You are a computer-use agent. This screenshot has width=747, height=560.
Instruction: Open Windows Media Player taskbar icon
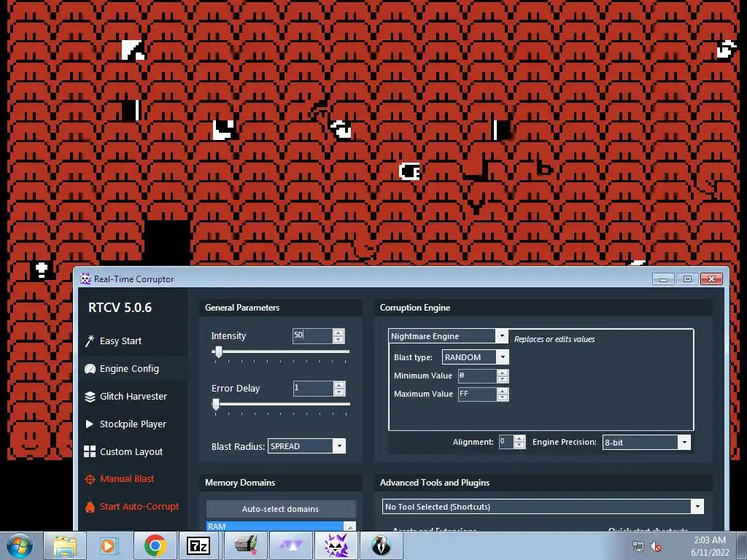tap(109, 545)
